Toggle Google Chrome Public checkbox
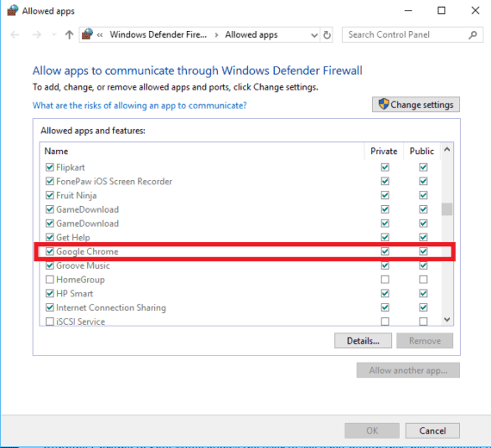 tap(423, 252)
